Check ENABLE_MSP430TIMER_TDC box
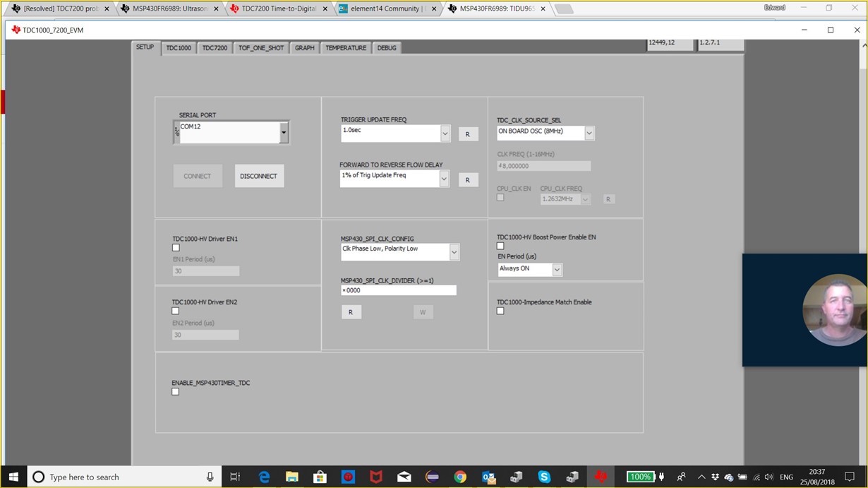Viewport: 868px width, 488px height. coord(176,392)
